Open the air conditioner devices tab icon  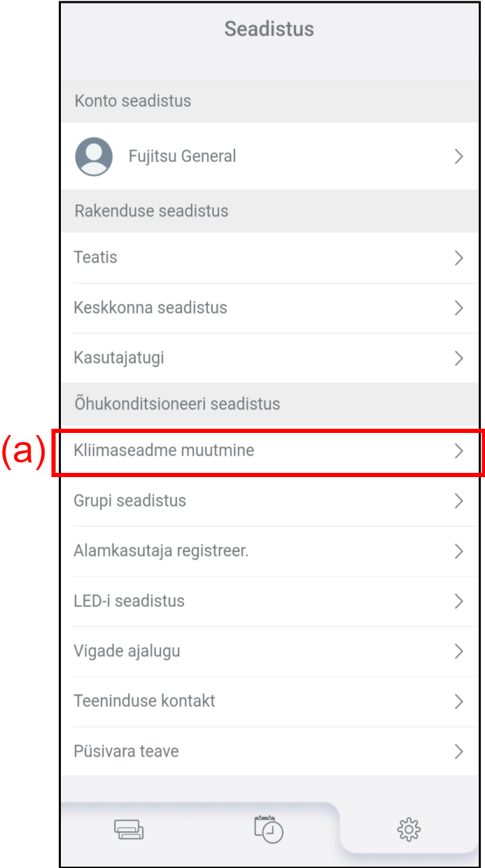pos(129,830)
